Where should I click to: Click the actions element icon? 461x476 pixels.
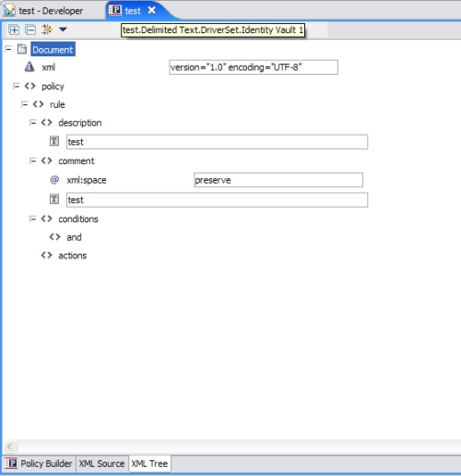pyautogui.click(x=47, y=255)
